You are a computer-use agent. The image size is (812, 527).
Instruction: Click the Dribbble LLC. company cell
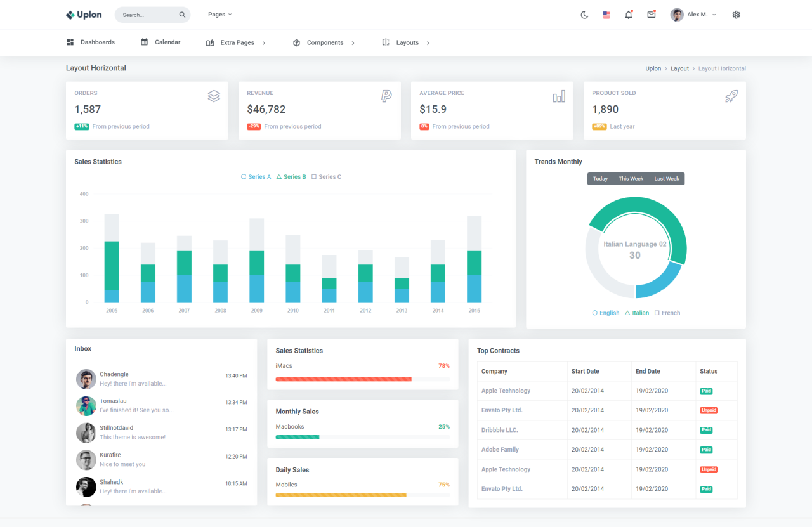(522, 430)
